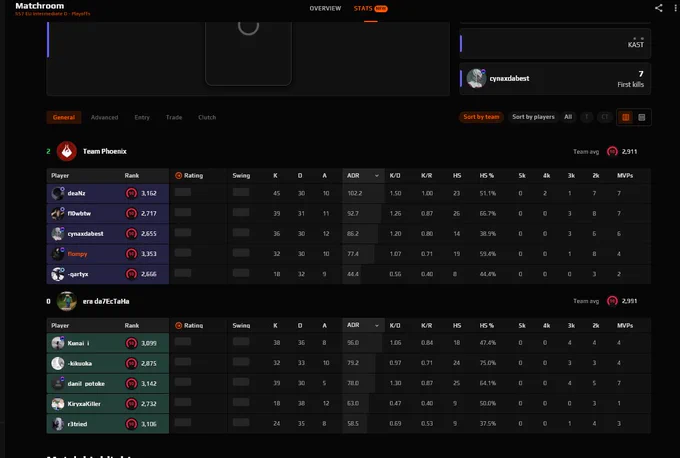
Task: Enable Sort by players toggle
Action: (533, 117)
